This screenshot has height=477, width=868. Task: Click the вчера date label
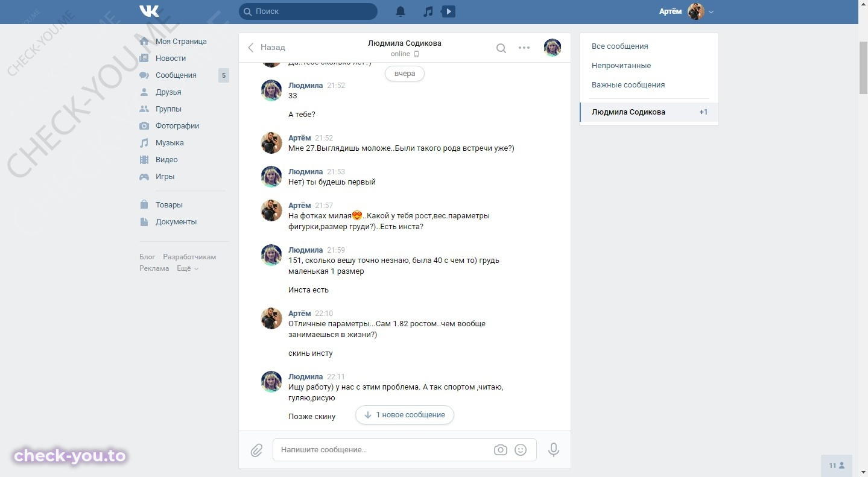point(405,74)
